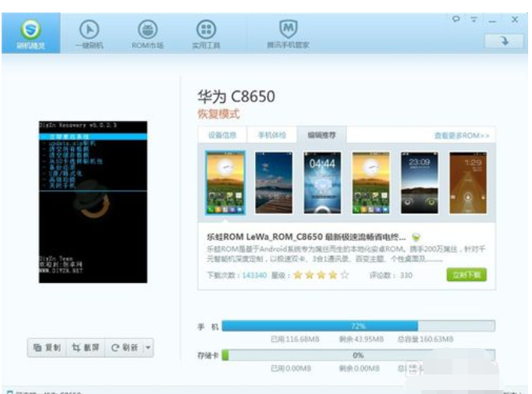Switch to the 手机体检 tab

tap(271, 135)
